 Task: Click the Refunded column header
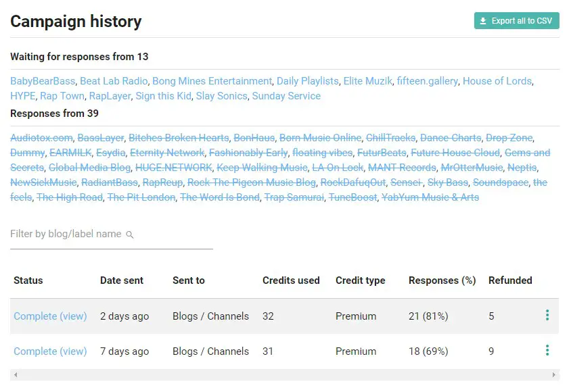tap(510, 280)
